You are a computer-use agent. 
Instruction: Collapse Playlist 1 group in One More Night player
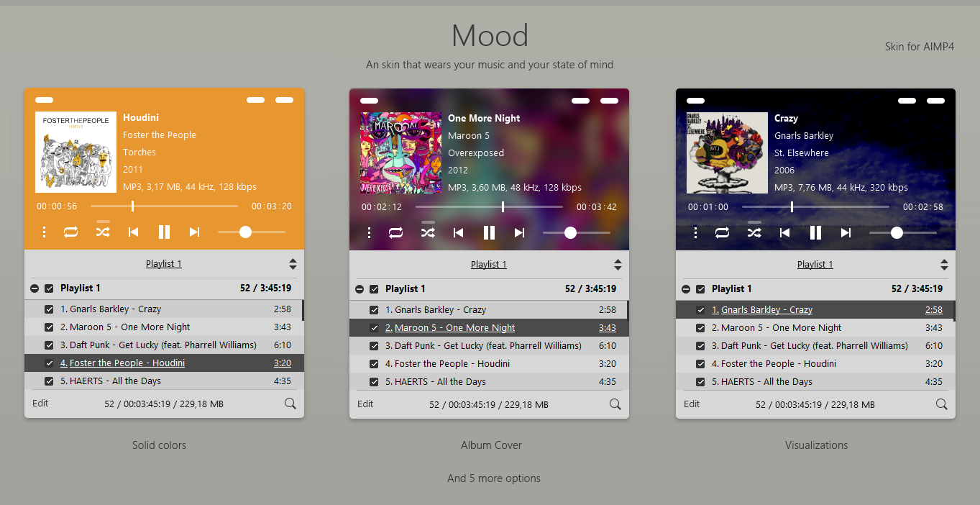(x=360, y=289)
